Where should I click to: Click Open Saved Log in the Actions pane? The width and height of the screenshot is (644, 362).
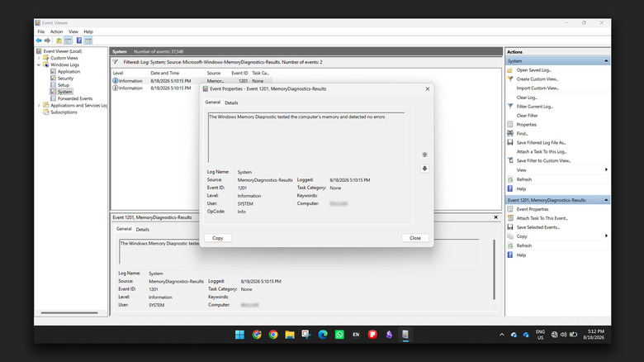tap(533, 70)
